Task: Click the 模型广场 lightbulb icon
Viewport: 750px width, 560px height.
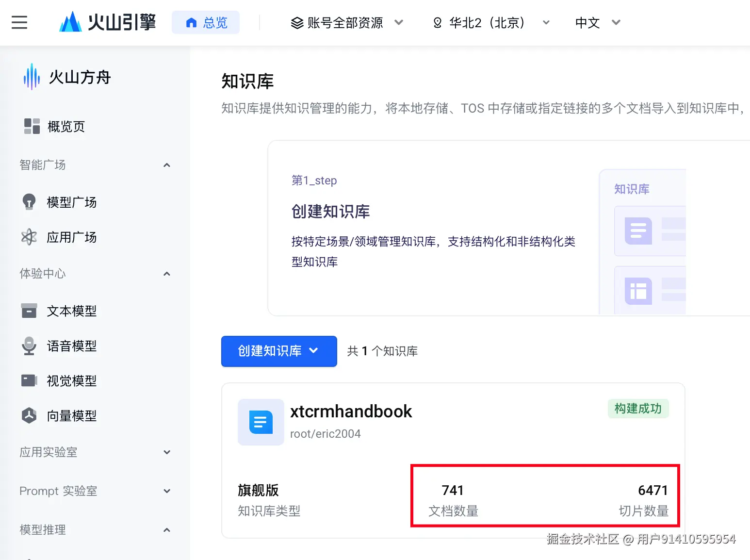Action: tap(29, 201)
